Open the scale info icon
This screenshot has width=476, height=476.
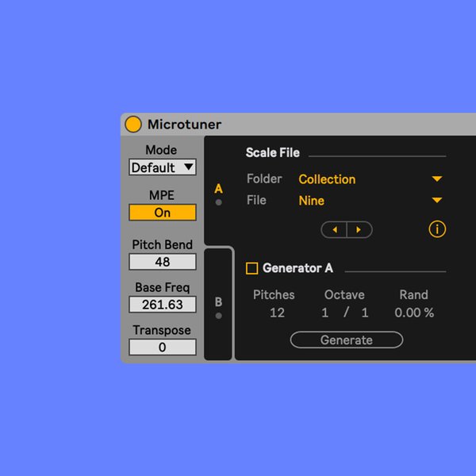click(437, 229)
